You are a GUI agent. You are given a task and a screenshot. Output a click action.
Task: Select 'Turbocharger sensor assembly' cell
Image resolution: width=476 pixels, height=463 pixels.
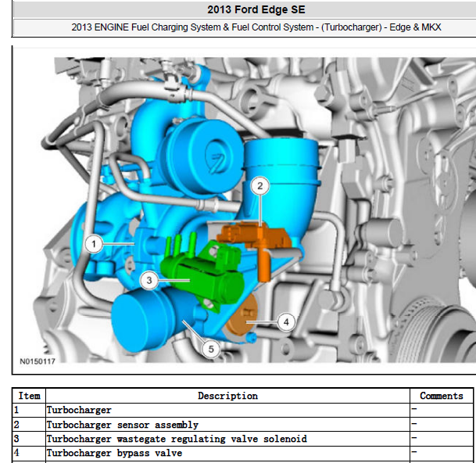(x=227, y=425)
